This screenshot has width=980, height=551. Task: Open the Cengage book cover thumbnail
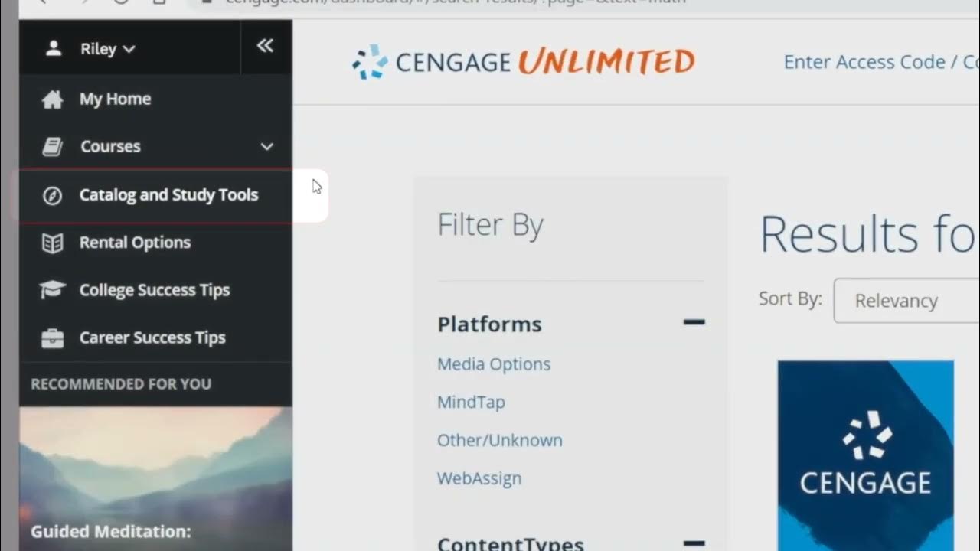tap(865, 455)
